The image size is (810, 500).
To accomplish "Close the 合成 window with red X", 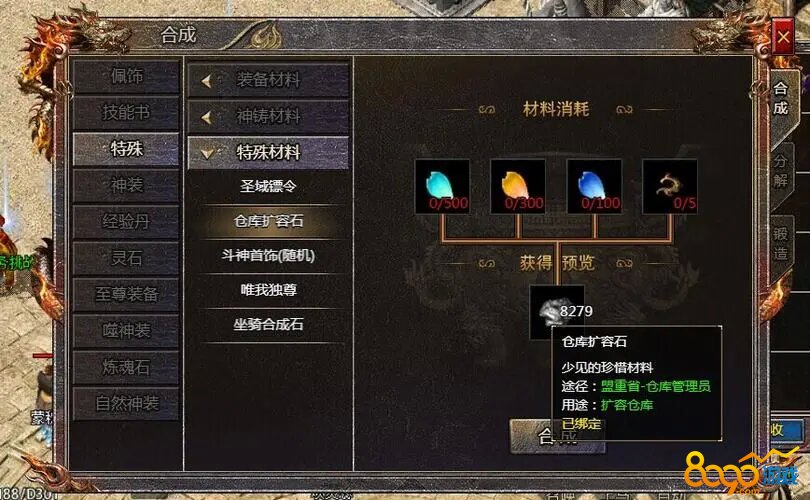I will tap(783, 37).
